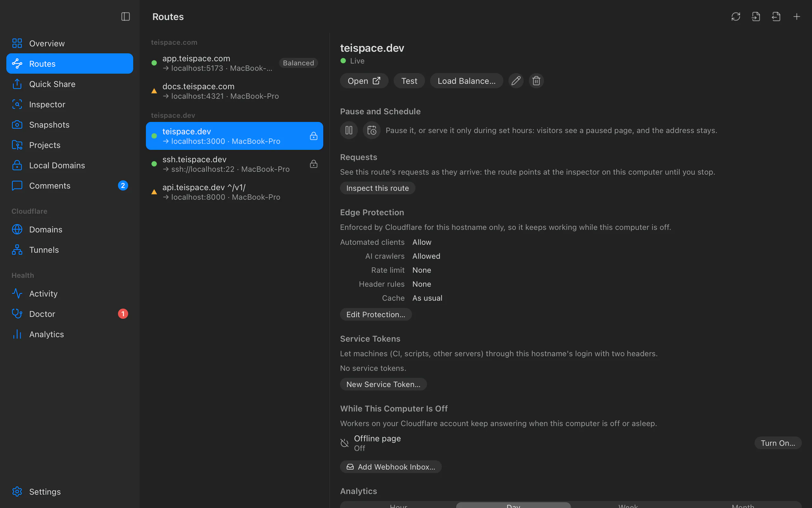Click Add Webhook Inbox... button

click(390, 467)
